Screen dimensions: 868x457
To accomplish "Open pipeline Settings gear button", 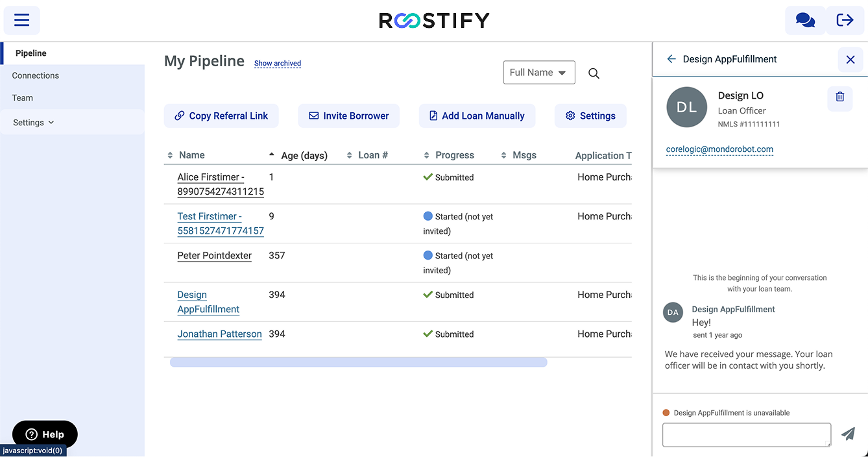I will [x=590, y=116].
